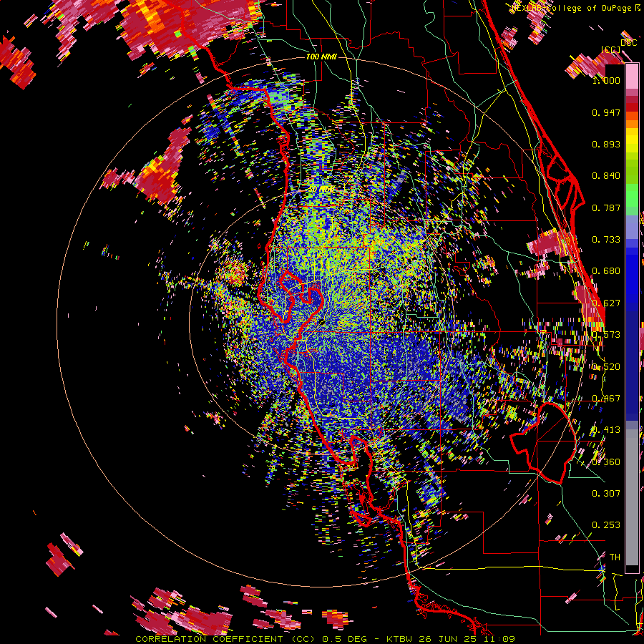Select the 0.573 scale value
This screenshot has width=644, height=644.
[606, 335]
